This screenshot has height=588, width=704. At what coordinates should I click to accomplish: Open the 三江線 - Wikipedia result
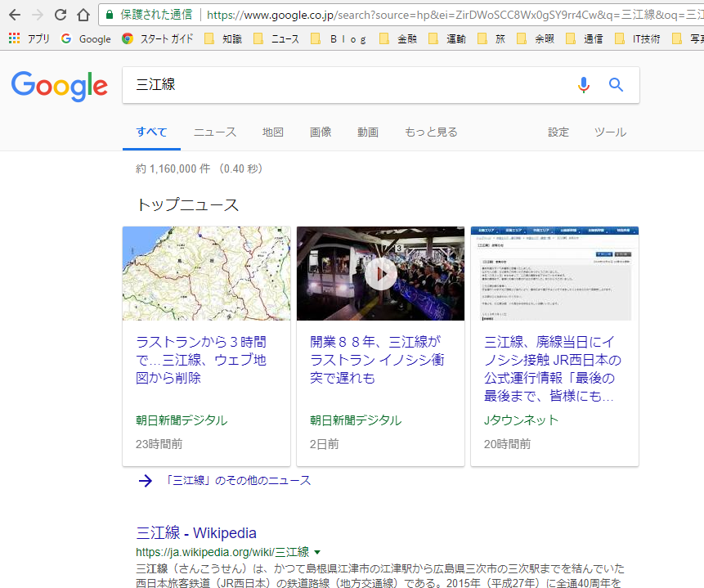(196, 533)
